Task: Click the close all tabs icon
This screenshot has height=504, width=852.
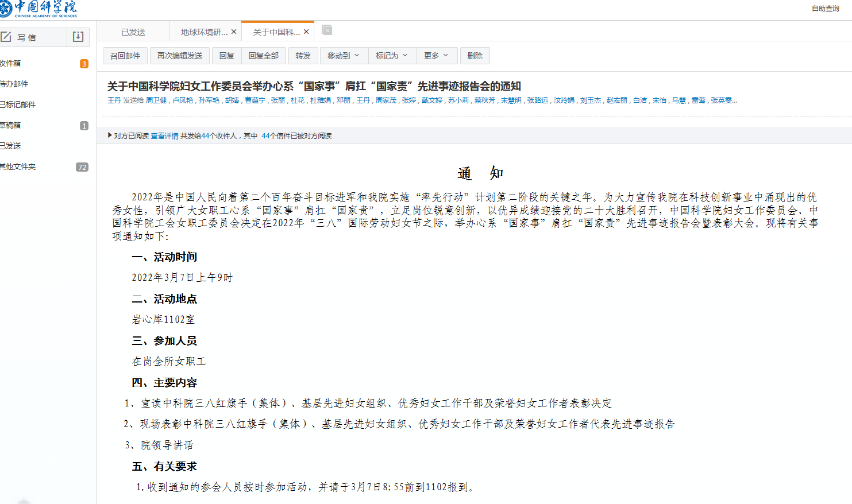Action: [x=327, y=30]
